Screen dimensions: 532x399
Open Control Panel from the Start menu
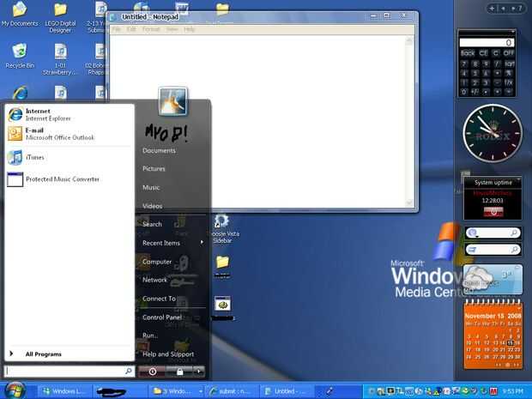tap(162, 317)
